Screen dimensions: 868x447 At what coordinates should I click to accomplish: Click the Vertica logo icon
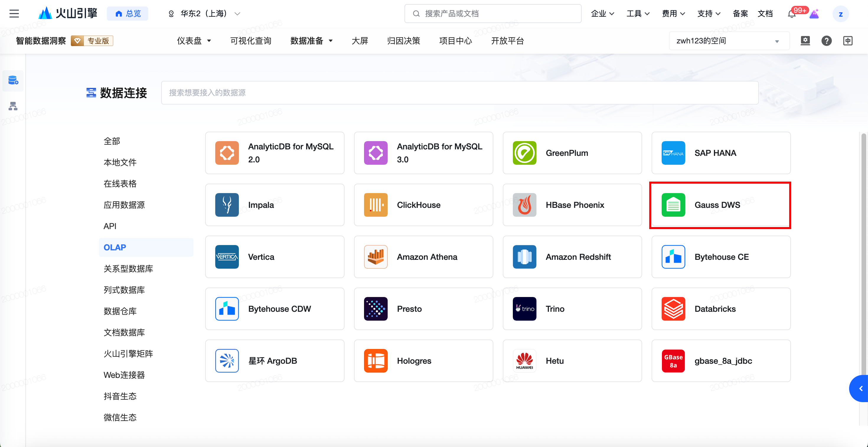(x=227, y=257)
